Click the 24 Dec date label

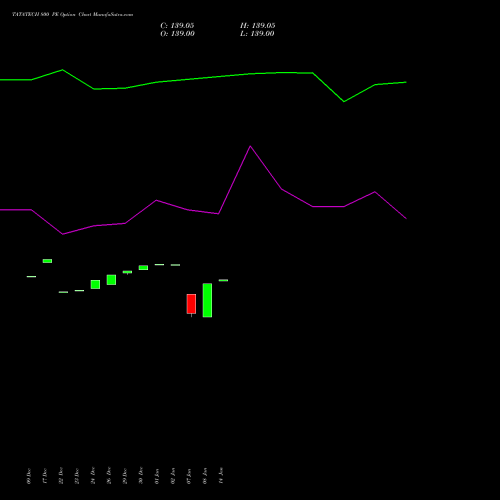click(93, 476)
